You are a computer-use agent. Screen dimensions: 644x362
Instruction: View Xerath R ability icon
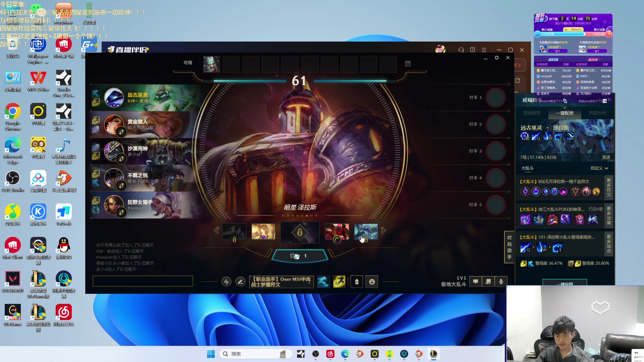(570, 136)
